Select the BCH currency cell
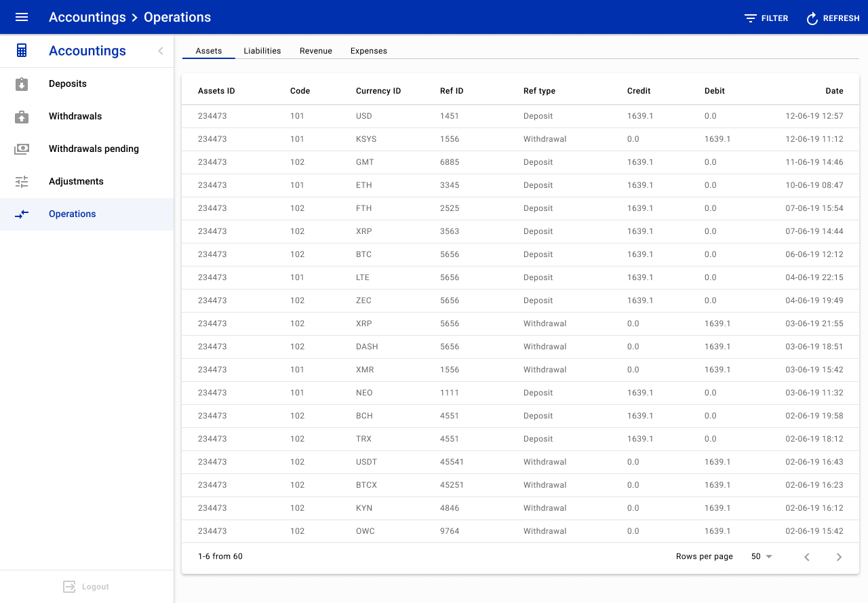The image size is (868, 603). click(364, 416)
